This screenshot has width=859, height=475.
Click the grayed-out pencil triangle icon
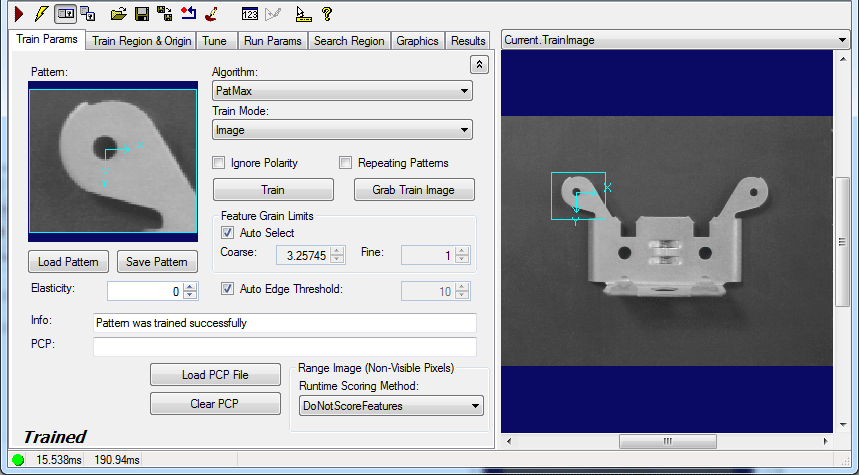[x=272, y=14]
